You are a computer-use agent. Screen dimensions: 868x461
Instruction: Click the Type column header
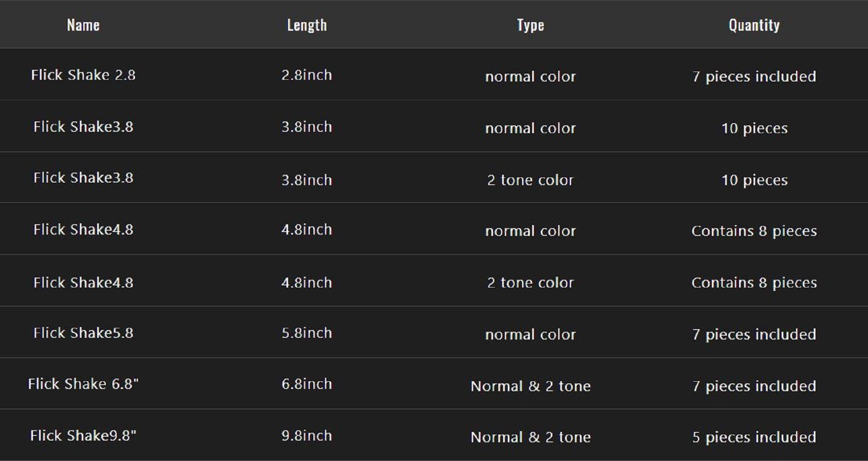point(530,25)
